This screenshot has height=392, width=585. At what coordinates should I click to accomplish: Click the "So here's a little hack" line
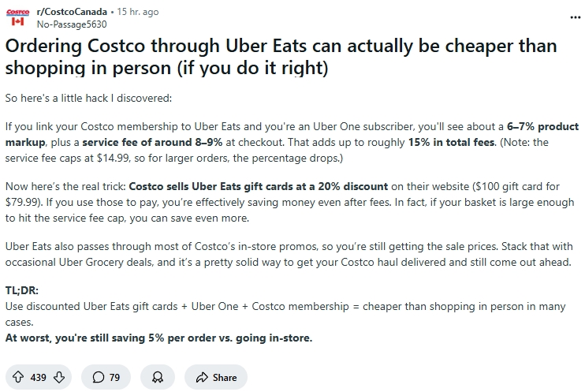(88, 98)
